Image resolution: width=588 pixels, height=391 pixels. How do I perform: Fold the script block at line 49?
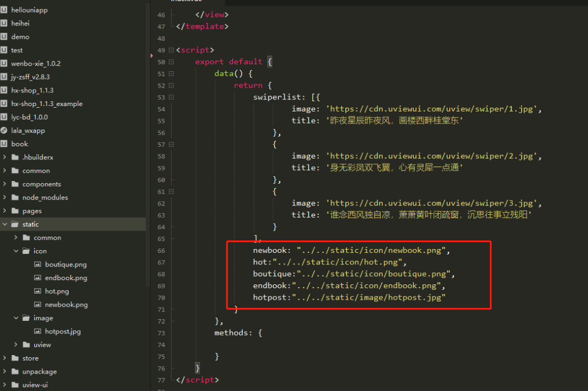pyautogui.click(x=171, y=50)
